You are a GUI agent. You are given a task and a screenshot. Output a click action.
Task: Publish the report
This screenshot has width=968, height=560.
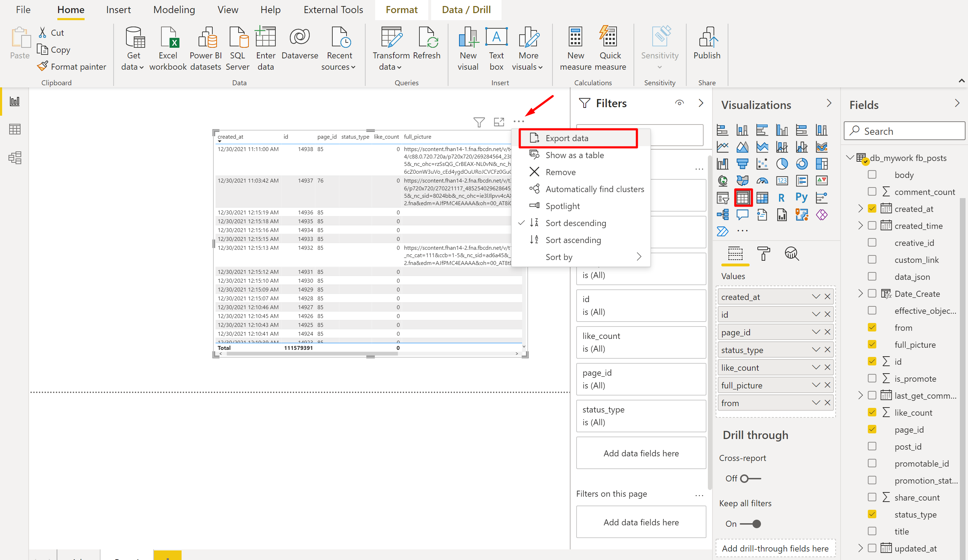[x=707, y=44]
